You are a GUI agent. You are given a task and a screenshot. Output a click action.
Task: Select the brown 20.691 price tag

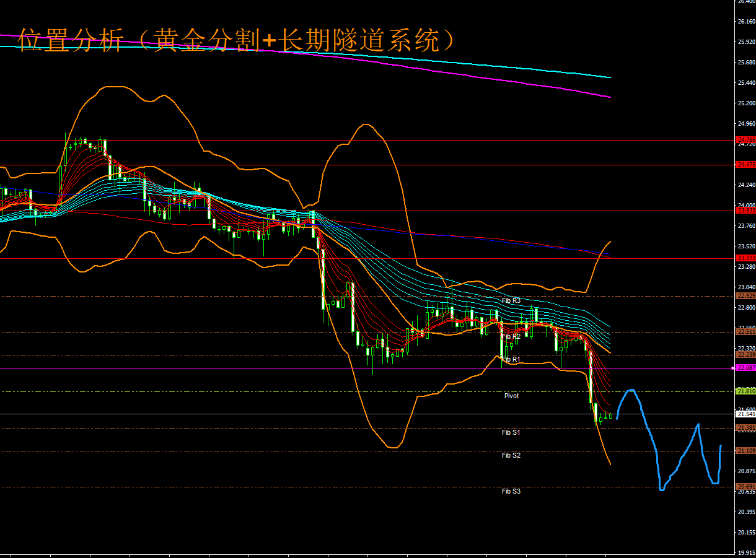[745, 487]
